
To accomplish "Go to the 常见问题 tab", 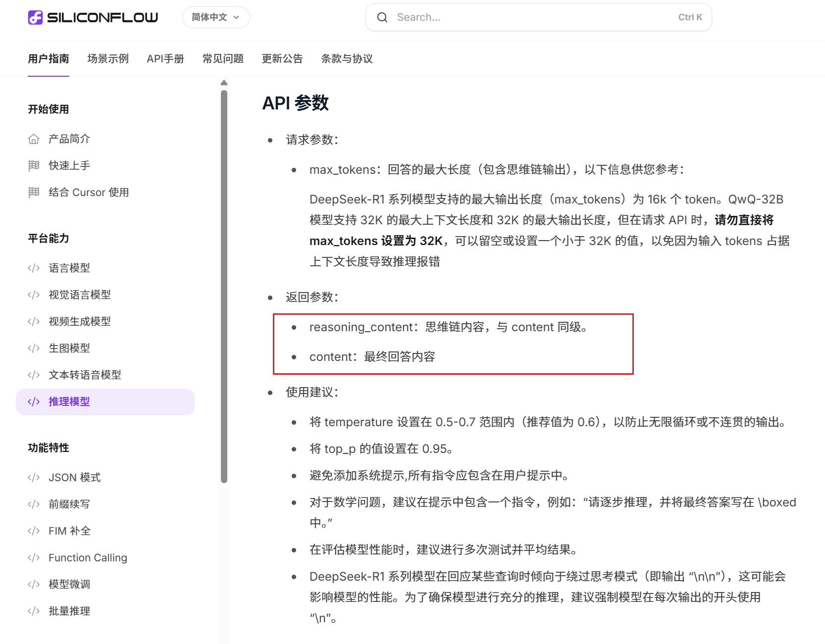I will (x=223, y=58).
